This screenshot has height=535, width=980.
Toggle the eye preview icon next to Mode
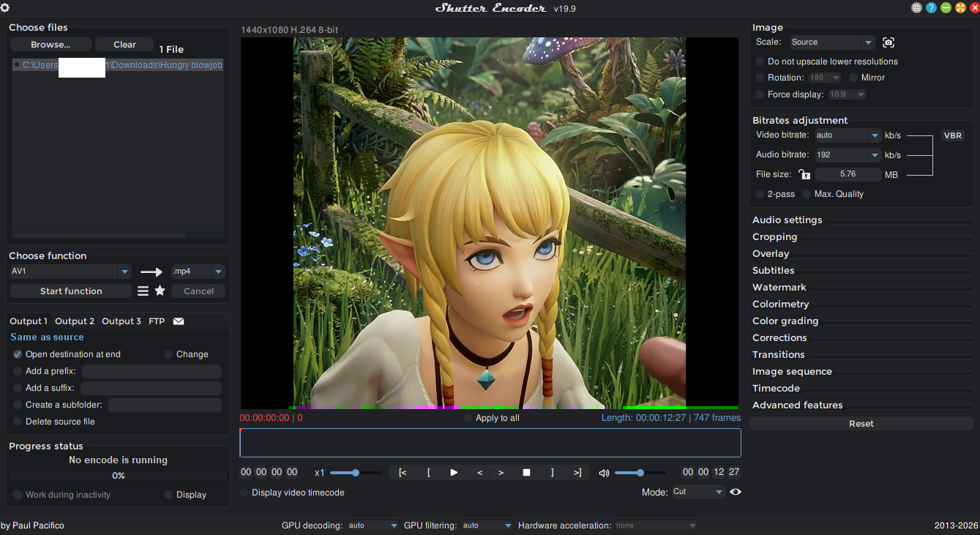click(x=736, y=492)
